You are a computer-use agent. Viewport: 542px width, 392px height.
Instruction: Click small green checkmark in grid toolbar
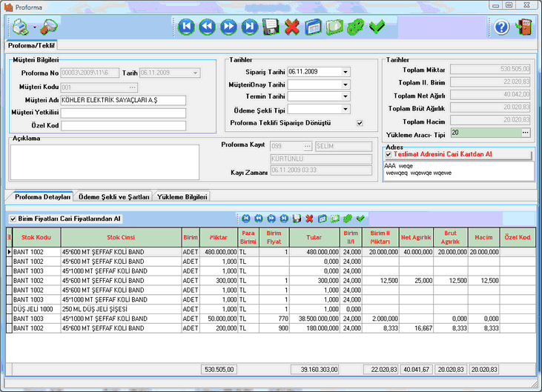click(360, 219)
